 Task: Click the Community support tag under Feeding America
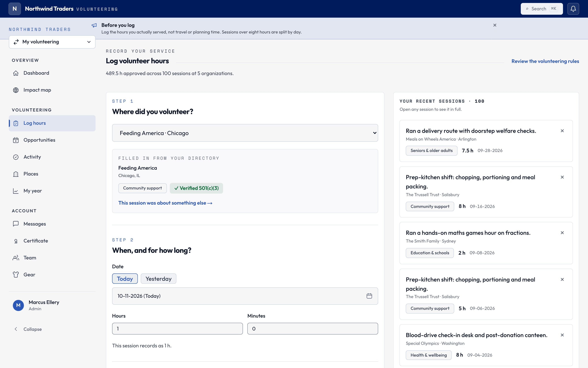142,188
